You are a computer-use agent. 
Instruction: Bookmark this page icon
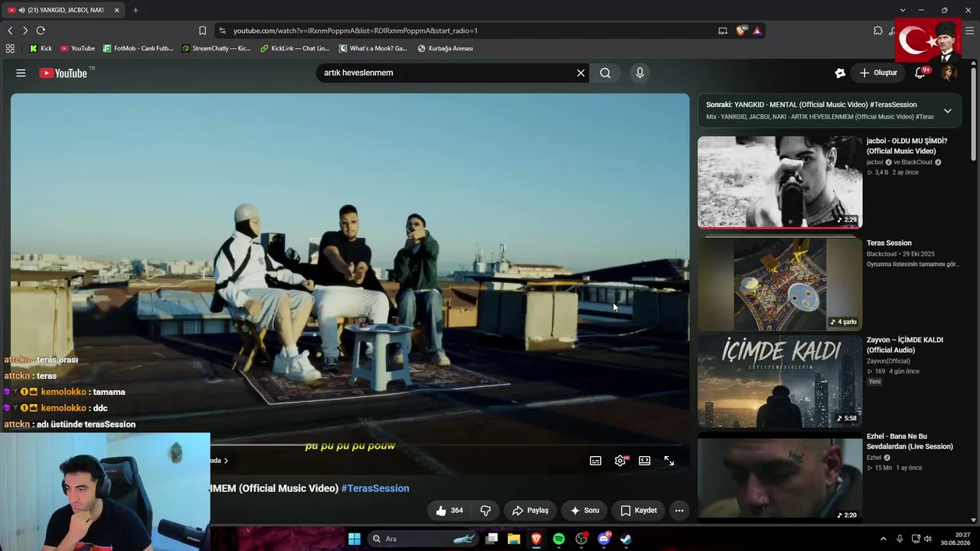coord(202,31)
